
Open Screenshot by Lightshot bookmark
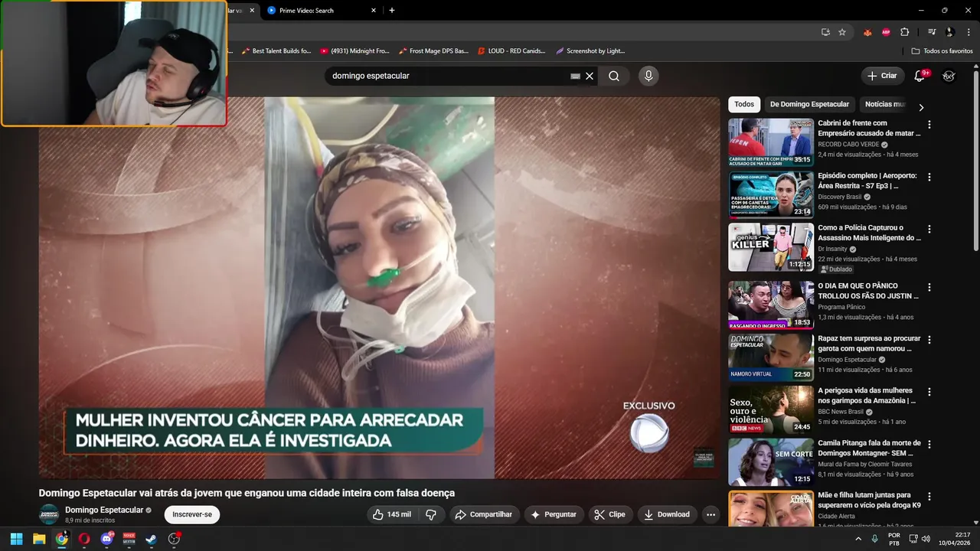pyautogui.click(x=590, y=51)
